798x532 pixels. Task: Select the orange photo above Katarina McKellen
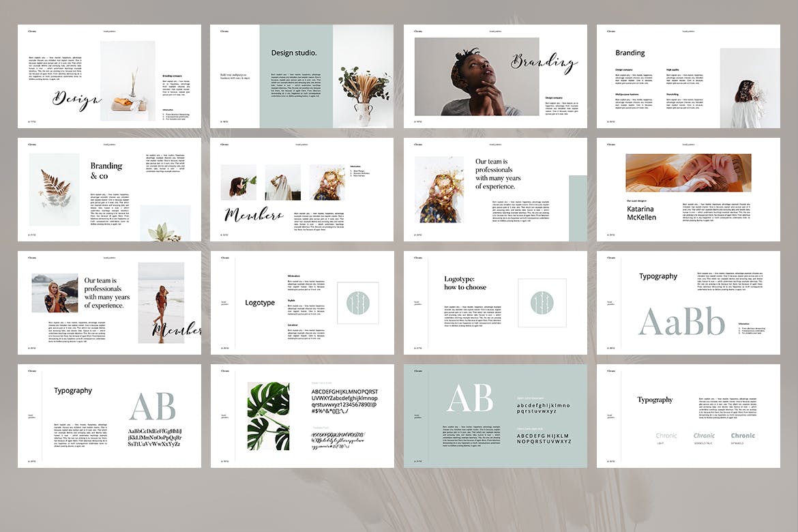(688, 173)
